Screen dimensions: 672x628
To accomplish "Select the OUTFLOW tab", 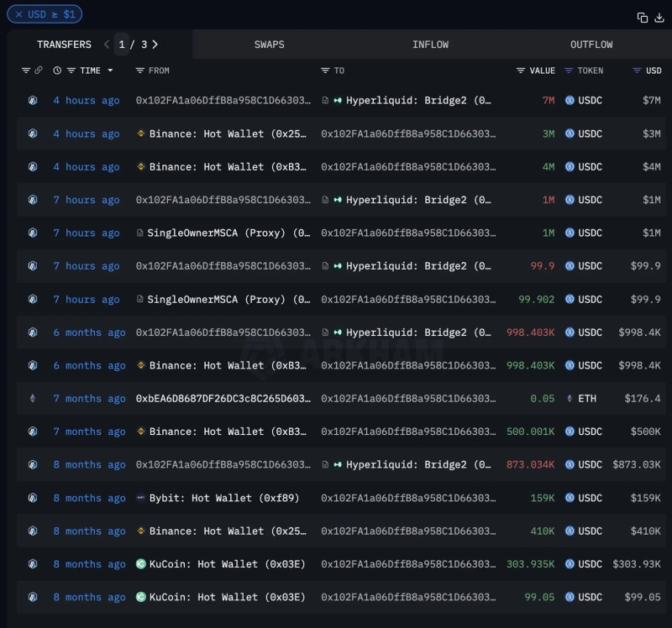I will (x=591, y=44).
